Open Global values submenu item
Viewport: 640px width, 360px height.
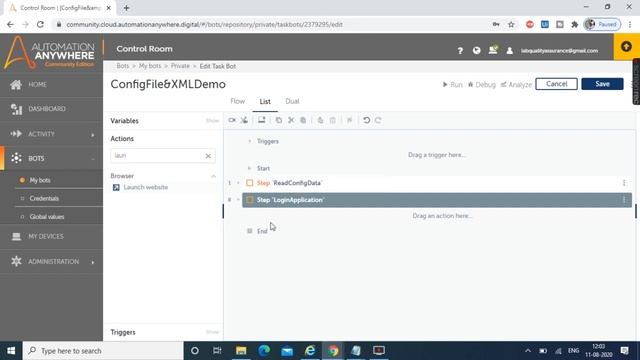click(47, 217)
